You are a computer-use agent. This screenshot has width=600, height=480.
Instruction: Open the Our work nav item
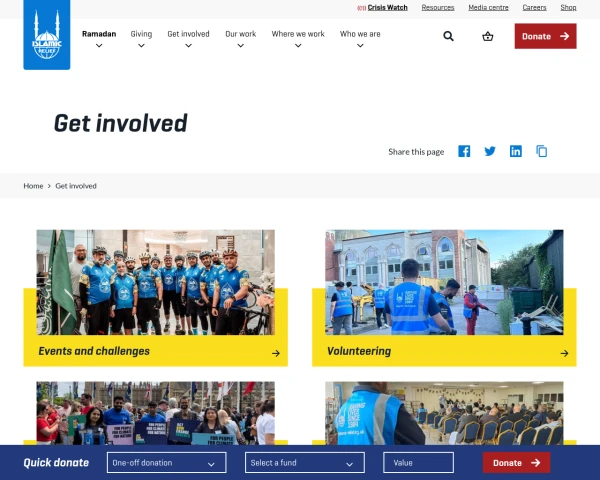point(241,34)
